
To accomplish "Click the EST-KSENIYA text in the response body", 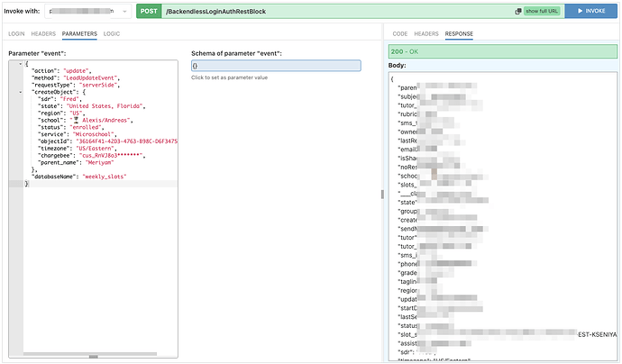I will tap(597, 334).
